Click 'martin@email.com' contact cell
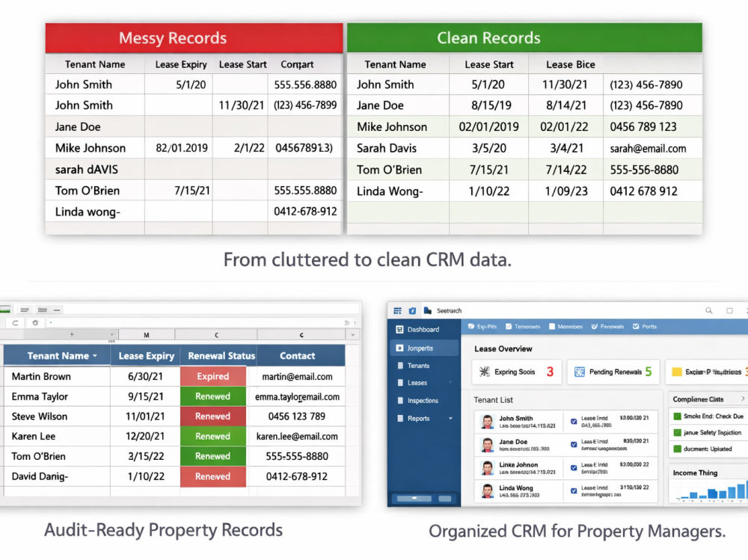Viewport: 748px width, 560px height. coord(297,376)
